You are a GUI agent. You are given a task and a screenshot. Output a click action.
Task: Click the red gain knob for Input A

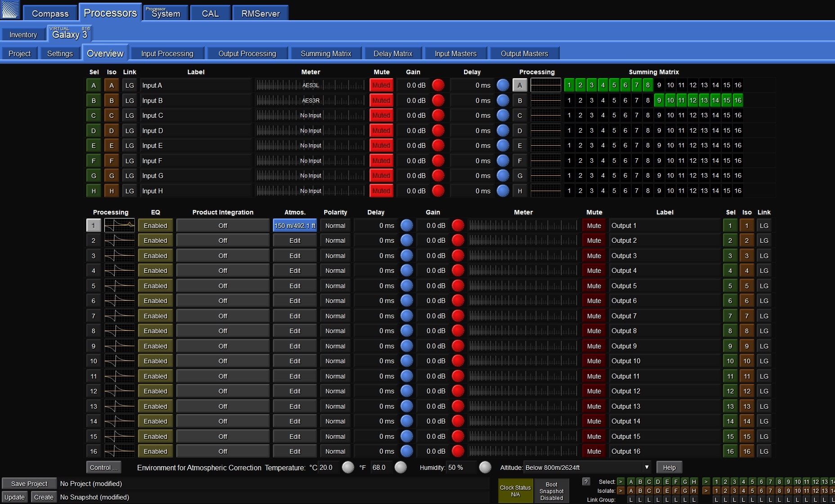(438, 85)
